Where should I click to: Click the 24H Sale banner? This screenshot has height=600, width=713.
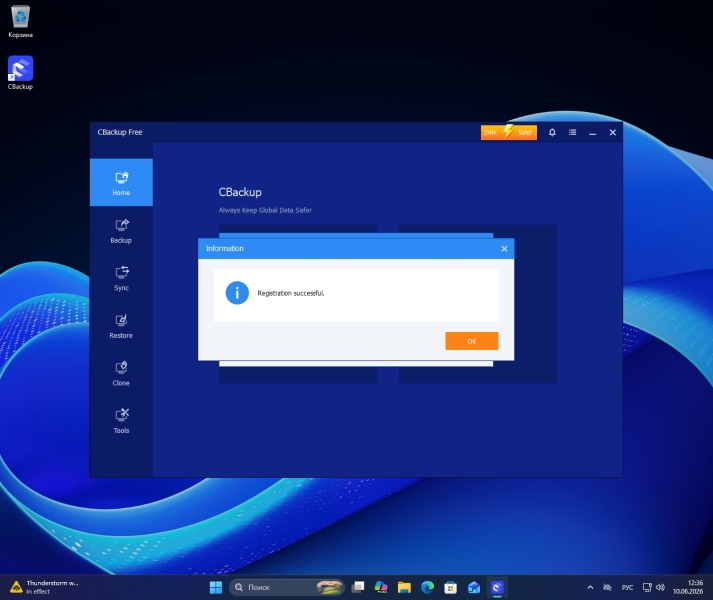click(509, 132)
